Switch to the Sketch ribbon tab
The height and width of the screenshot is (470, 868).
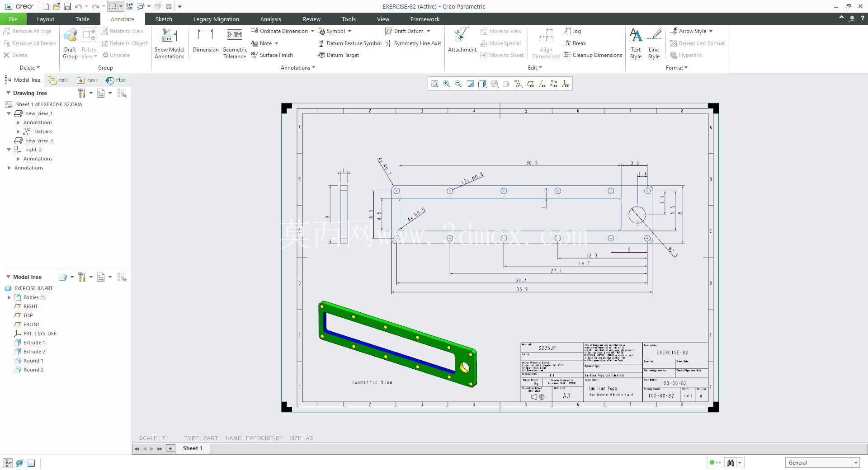164,19
